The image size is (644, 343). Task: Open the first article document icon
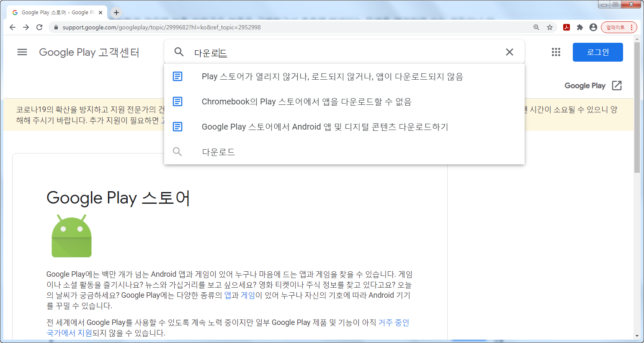coord(178,76)
